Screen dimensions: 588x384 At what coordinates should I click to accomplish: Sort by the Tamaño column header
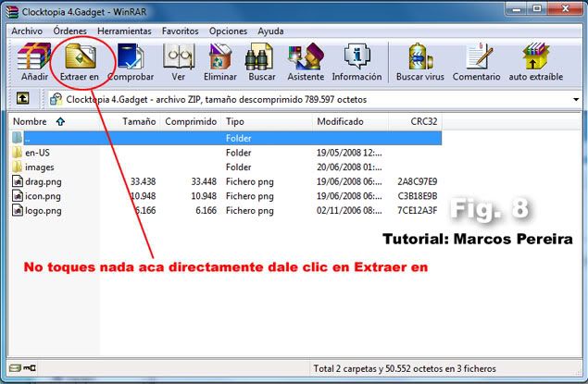pyautogui.click(x=131, y=121)
